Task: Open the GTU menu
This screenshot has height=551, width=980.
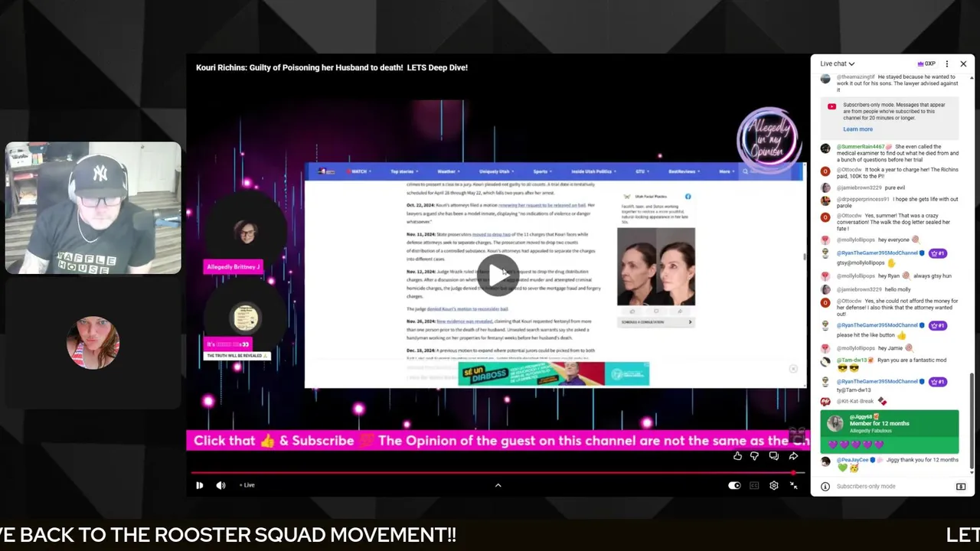Action: pos(642,171)
